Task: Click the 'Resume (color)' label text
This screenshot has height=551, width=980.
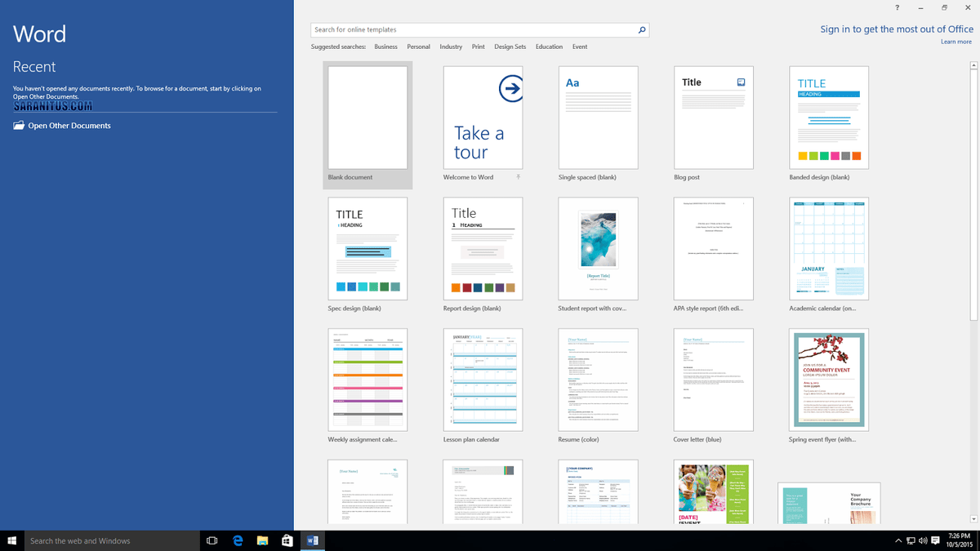Action: click(x=580, y=439)
